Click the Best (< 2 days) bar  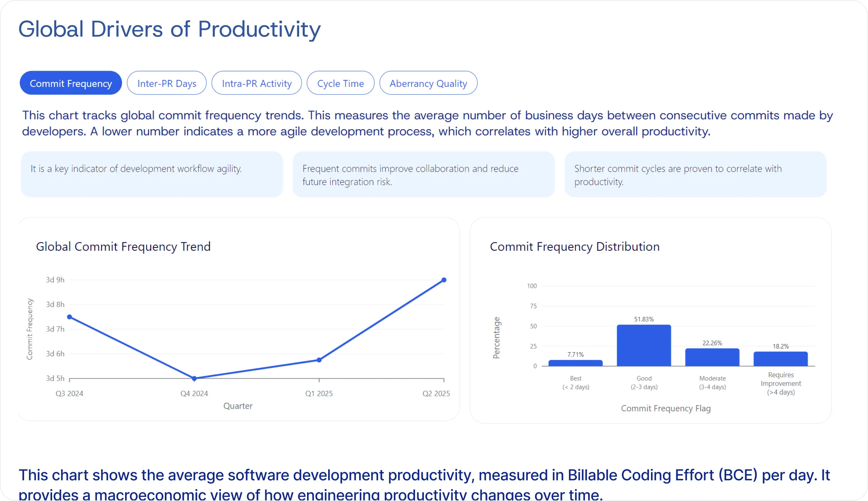pos(576,363)
